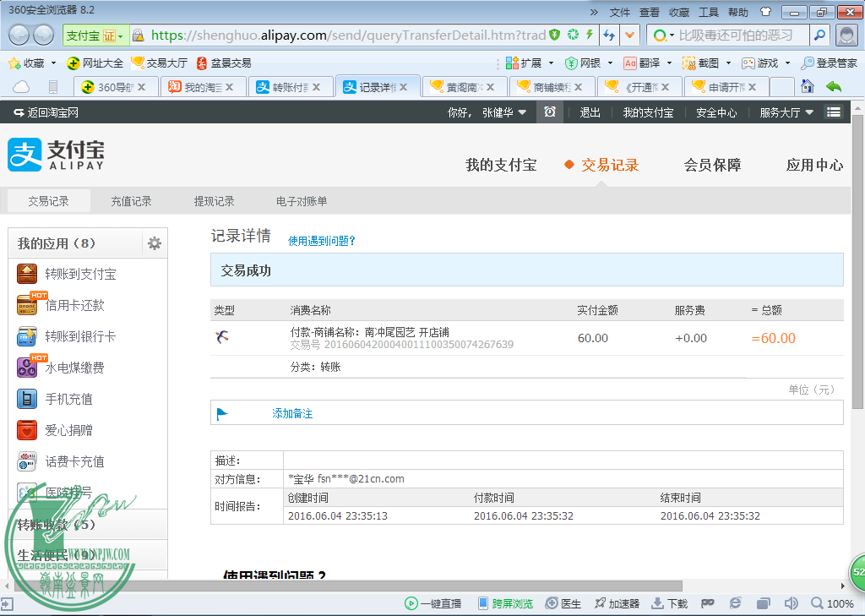Screen dimensions: 865x616
Task: Click the mute speaker icon in status bar
Action: coord(791,603)
